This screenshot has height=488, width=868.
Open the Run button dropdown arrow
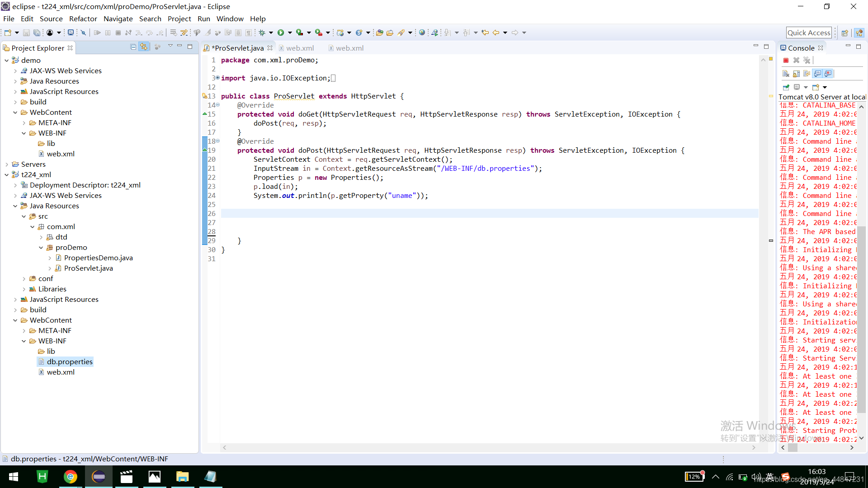tap(290, 33)
